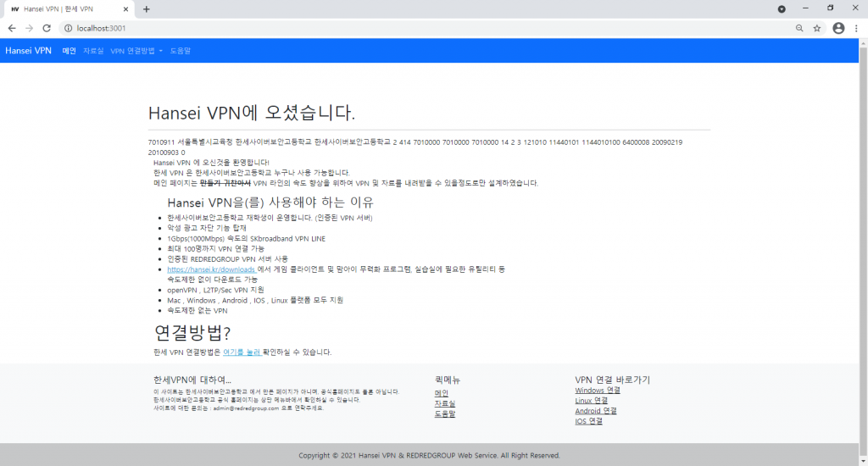Open the 메인 navbar item
Viewport: 868px width, 466px height.
point(70,51)
